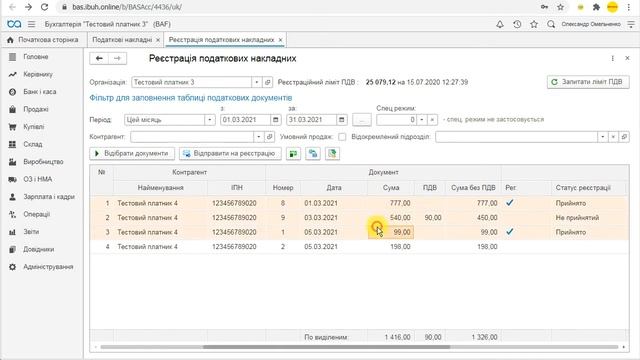Bookmark page with browser star icon
This screenshot has width=640, height=360.
pos(560,7)
